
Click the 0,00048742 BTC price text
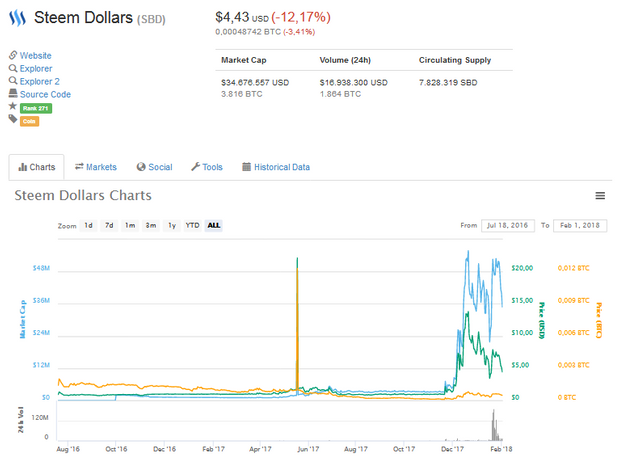tap(248, 32)
